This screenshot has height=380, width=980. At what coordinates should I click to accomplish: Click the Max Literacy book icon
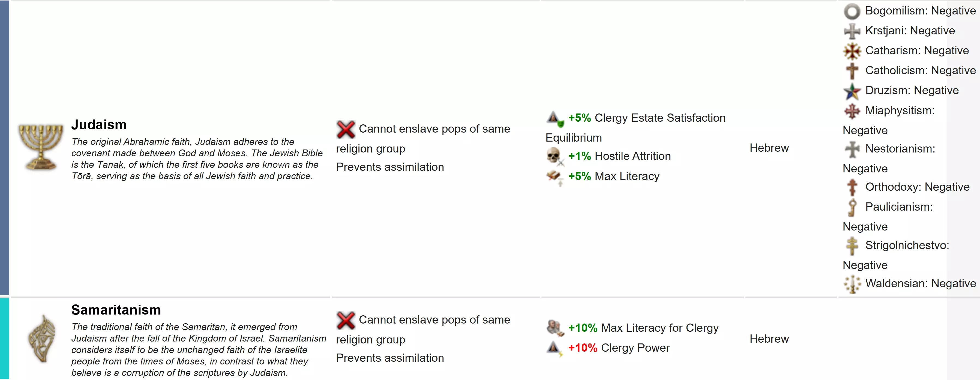click(x=555, y=177)
